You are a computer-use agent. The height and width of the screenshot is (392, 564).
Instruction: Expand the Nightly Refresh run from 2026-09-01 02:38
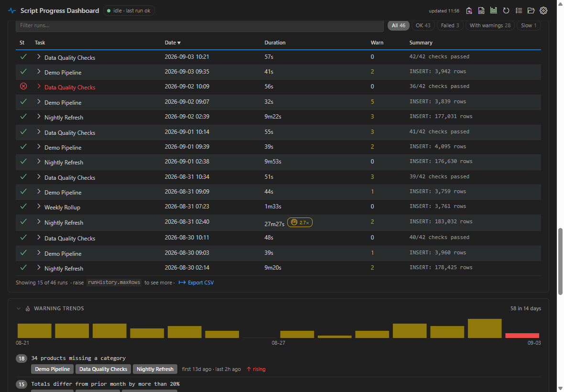click(x=39, y=162)
